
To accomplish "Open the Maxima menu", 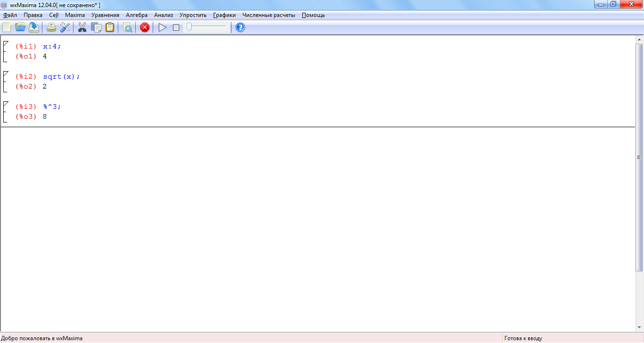I will tap(75, 15).
